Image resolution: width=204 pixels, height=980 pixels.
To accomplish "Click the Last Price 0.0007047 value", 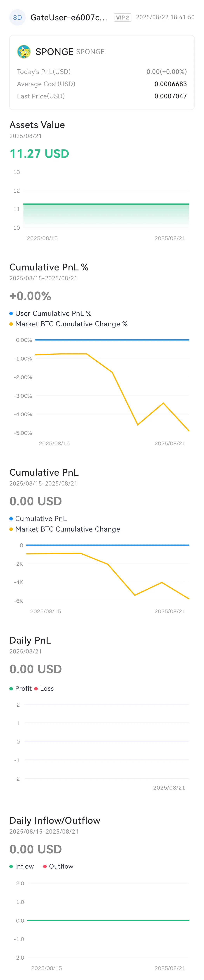I will pos(171,96).
